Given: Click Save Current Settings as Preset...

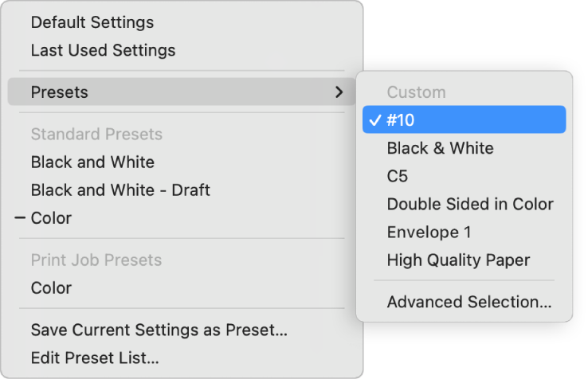Looking at the screenshot, I should pyautogui.click(x=159, y=330).
